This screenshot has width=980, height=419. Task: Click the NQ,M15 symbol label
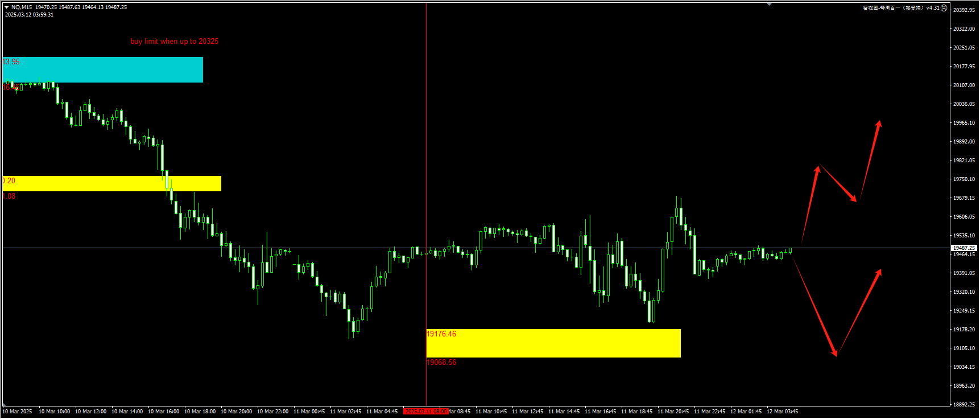[x=22, y=7]
